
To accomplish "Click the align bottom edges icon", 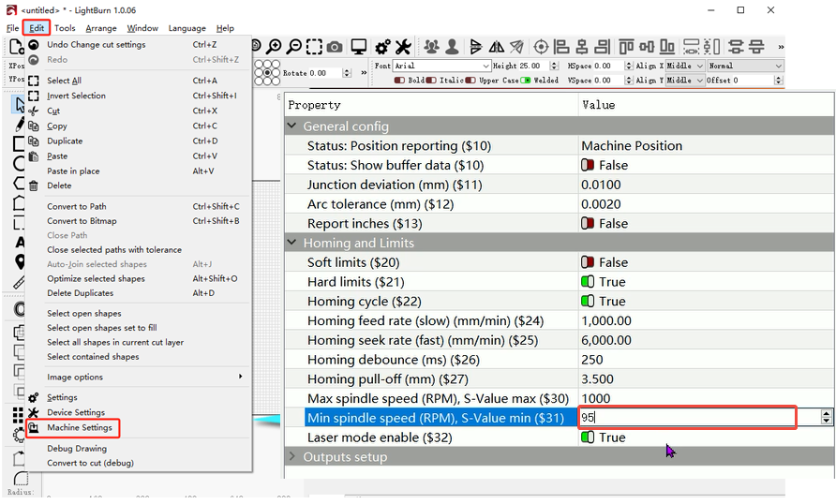I will click(667, 47).
